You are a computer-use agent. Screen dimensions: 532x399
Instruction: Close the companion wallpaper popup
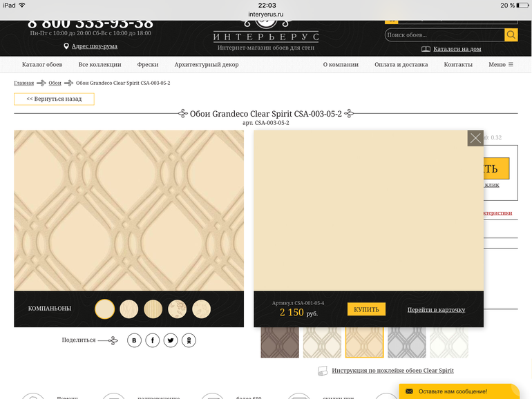[475, 138]
